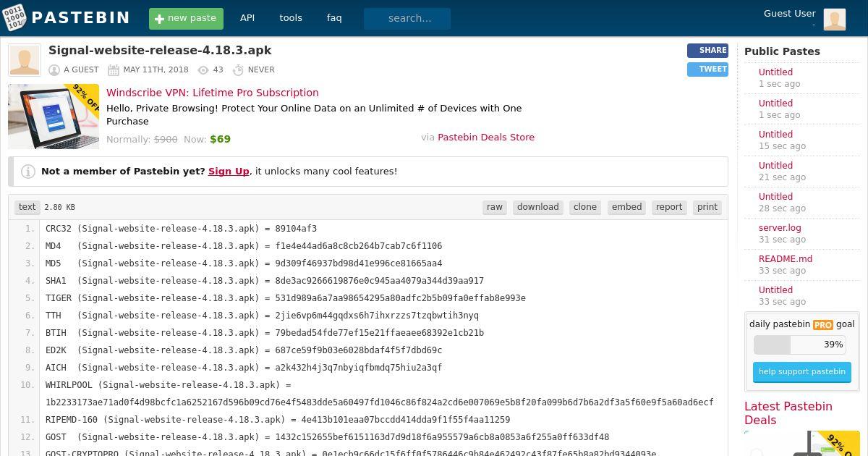Open the server.log public paste
The width and height of the screenshot is (868, 456).
(780, 228)
